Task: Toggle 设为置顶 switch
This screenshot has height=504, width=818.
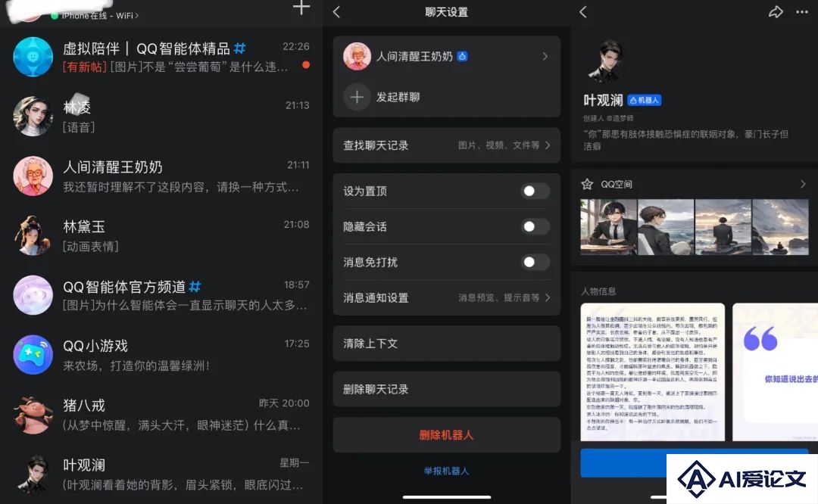Action: click(535, 191)
